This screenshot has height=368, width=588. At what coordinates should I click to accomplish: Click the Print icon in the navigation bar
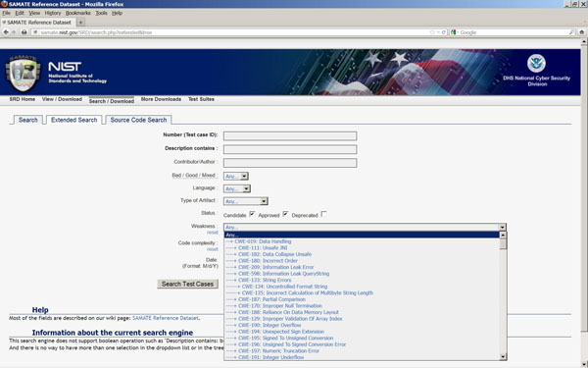(x=24, y=32)
